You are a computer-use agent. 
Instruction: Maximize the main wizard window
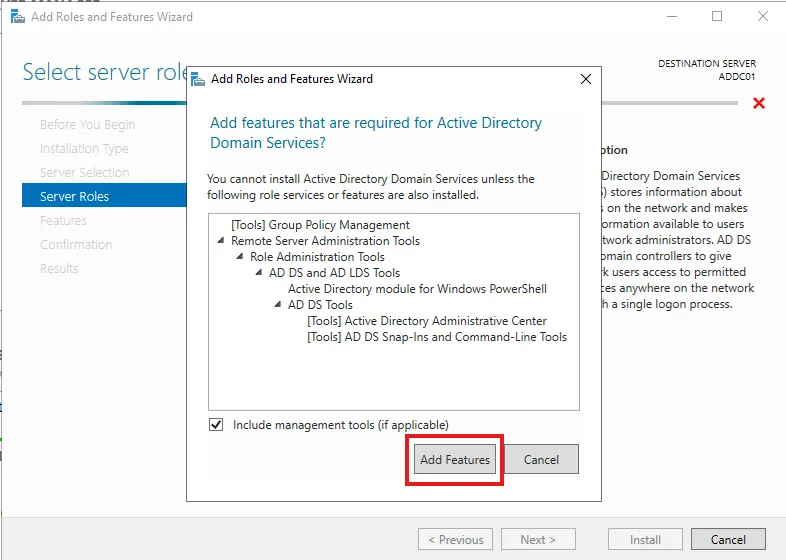[x=717, y=17]
